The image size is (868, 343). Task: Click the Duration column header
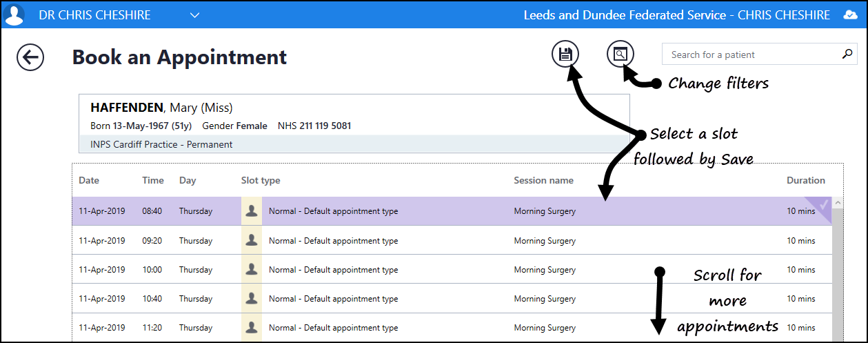(x=805, y=181)
